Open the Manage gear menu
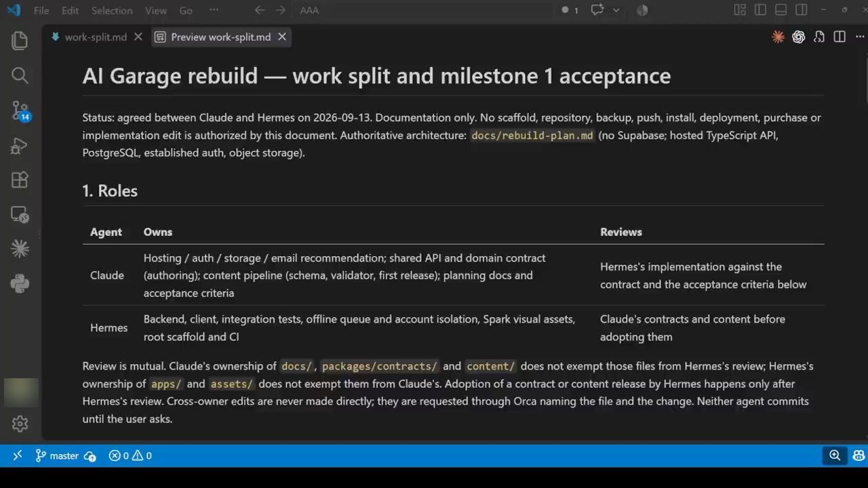868x488 pixels. point(20,424)
